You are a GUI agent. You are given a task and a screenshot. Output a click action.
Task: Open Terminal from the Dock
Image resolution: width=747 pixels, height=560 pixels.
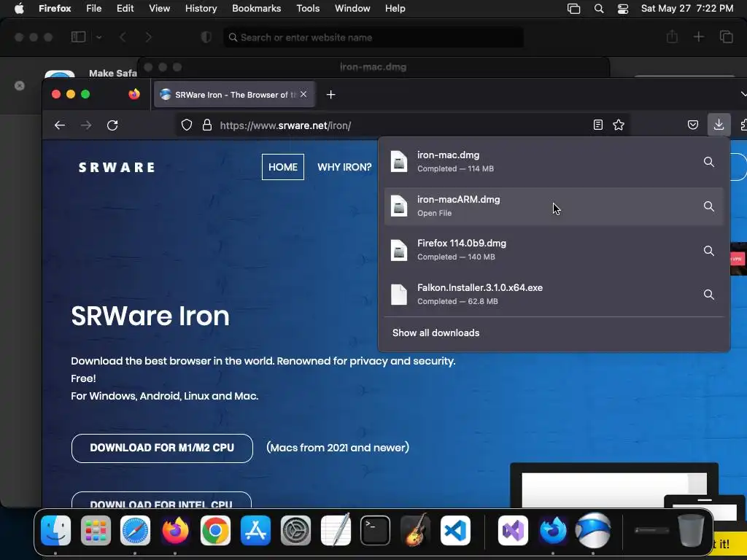point(375,530)
